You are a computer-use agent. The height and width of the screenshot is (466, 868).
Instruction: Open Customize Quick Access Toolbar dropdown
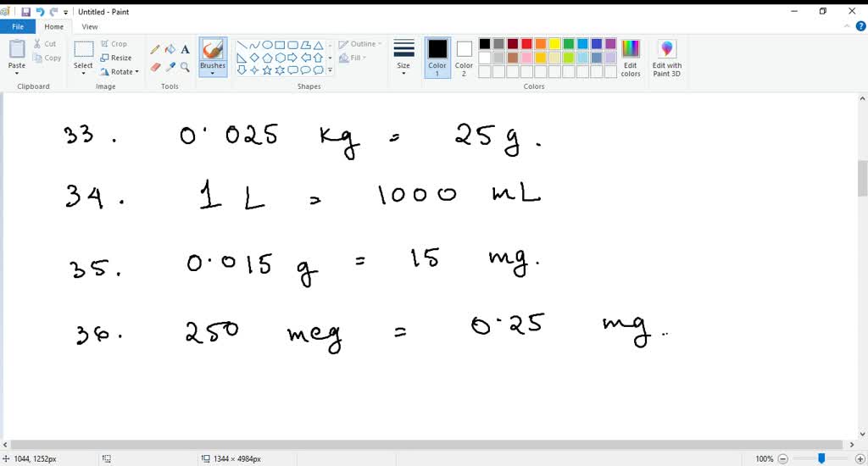[65, 12]
